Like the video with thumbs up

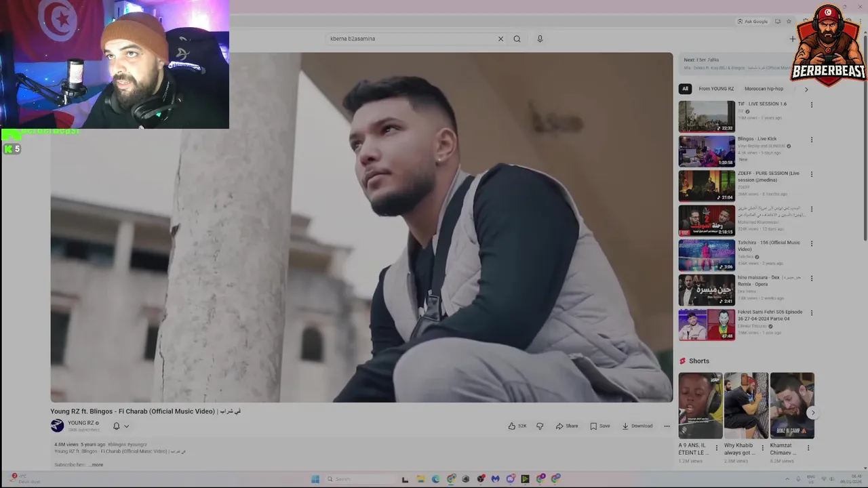[517, 426]
